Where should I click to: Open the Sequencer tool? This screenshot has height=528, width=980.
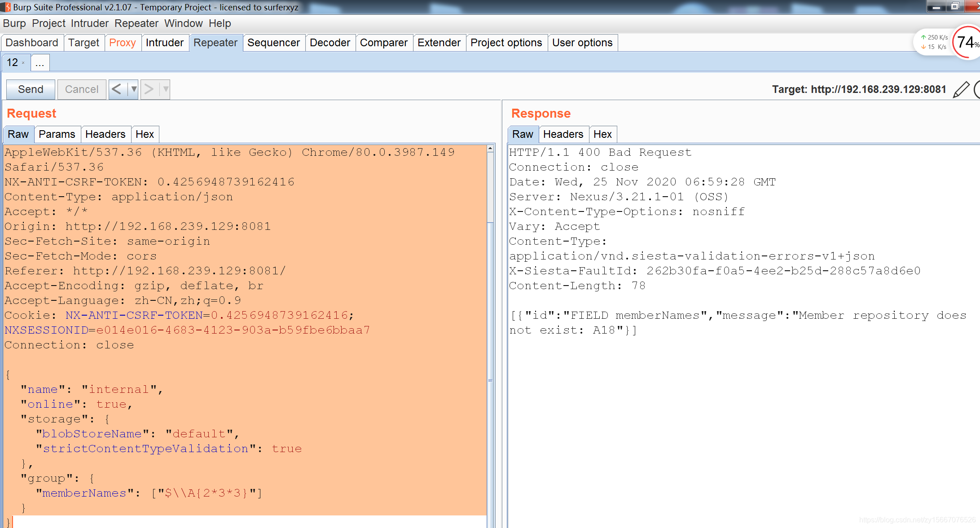click(x=272, y=42)
